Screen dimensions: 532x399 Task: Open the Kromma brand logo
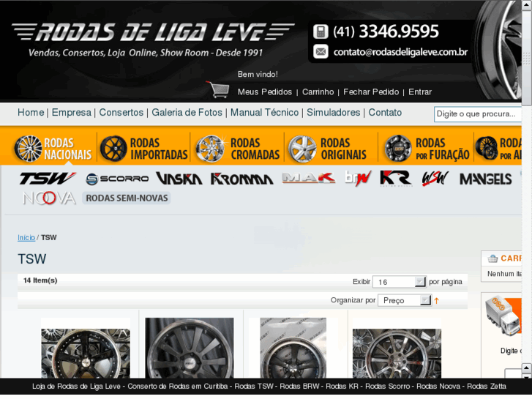(x=241, y=179)
